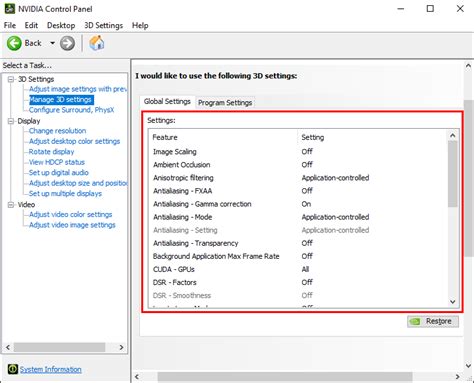This screenshot has width=474, height=383.
Task: Click settings list scroll-down arrow
Action: point(453,302)
